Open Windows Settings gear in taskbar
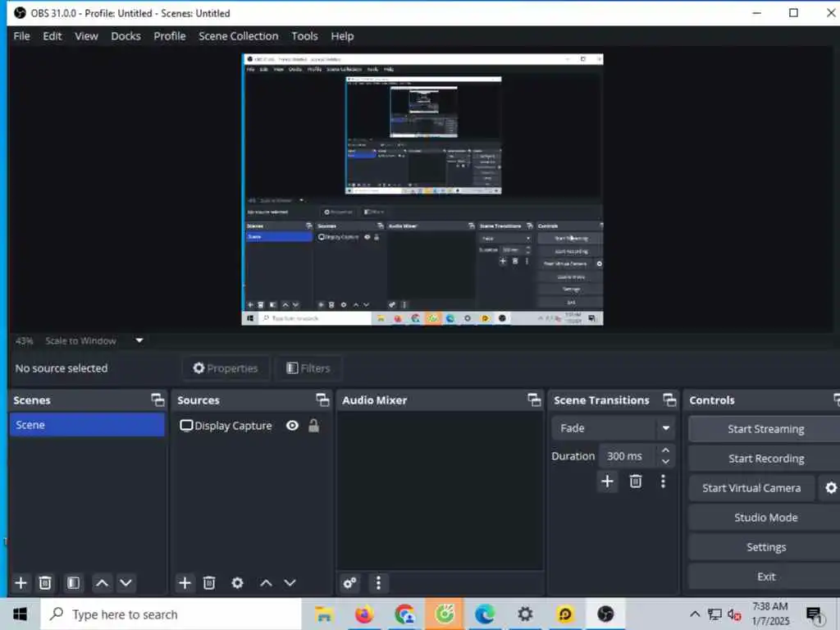The height and width of the screenshot is (630, 840). click(x=525, y=614)
